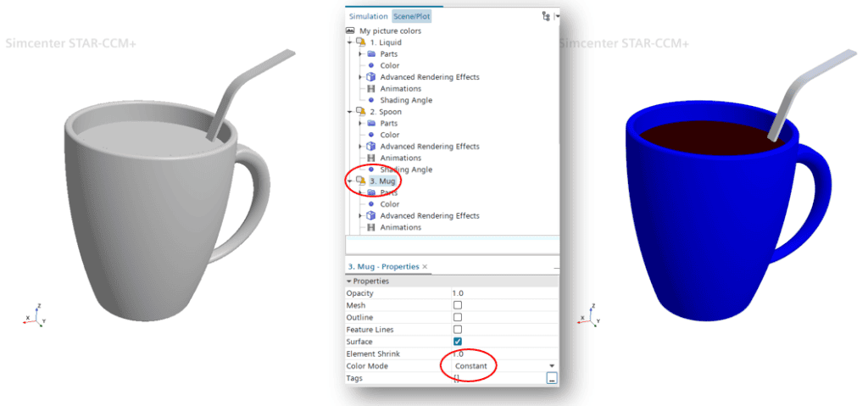Select Shading Angle under 2. Spoon
The image size is (868, 406).
pyautogui.click(x=406, y=170)
